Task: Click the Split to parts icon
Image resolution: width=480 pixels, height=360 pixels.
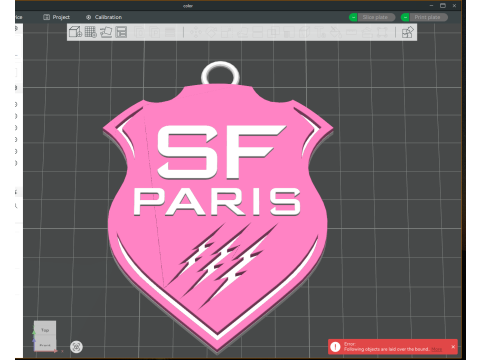Action: tap(155, 32)
